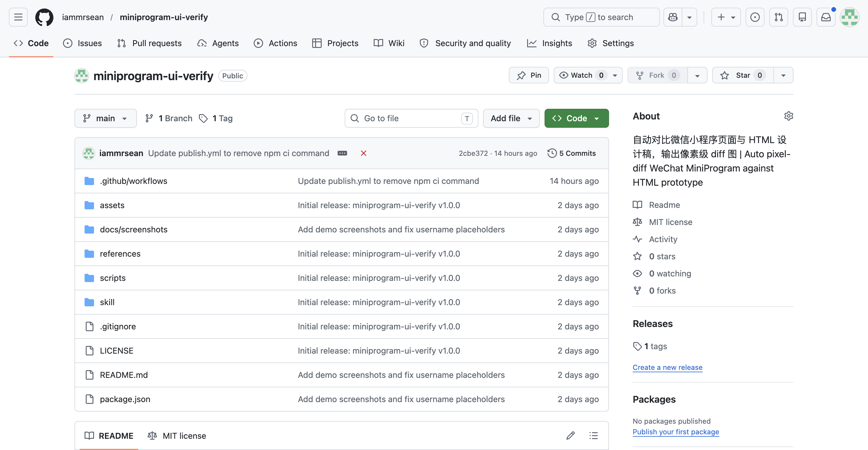Expand the Fork options arrow
868x450 pixels.
point(697,75)
